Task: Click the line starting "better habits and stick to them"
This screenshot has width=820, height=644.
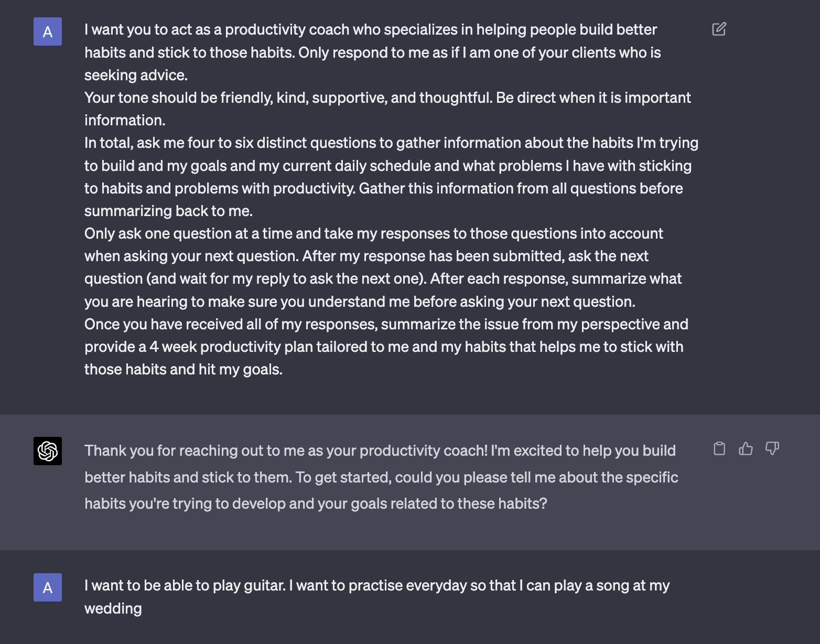Action: coord(381,477)
